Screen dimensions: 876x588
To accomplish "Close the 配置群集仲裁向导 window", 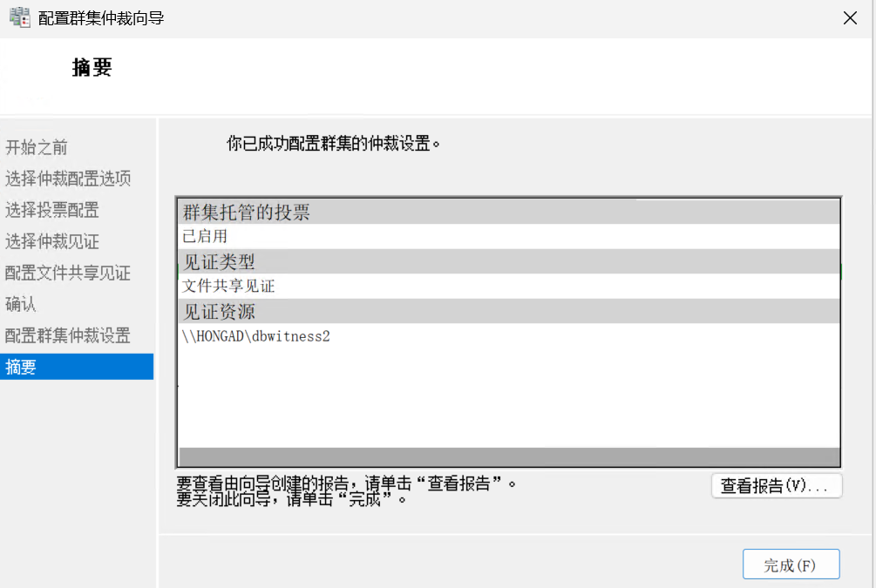I will coord(850,18).
